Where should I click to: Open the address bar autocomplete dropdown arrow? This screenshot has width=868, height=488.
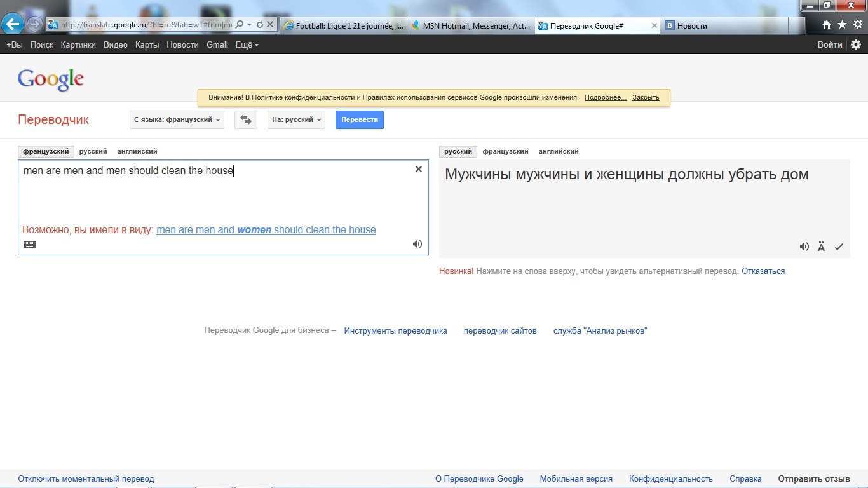(250, 25)
